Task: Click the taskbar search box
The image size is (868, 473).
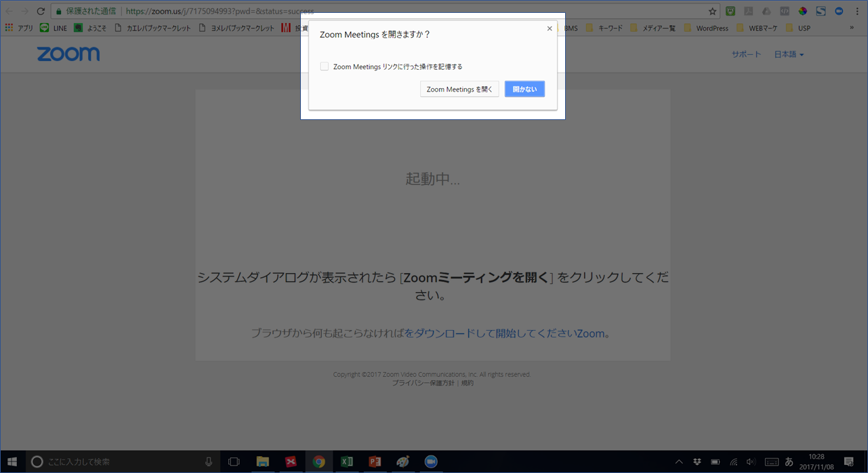Action: point(122,461)
